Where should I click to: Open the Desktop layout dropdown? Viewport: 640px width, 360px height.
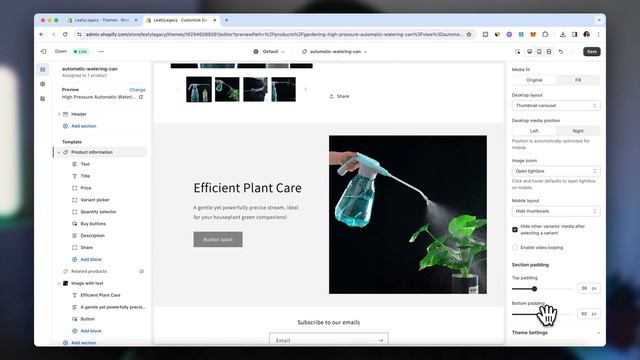556,106
